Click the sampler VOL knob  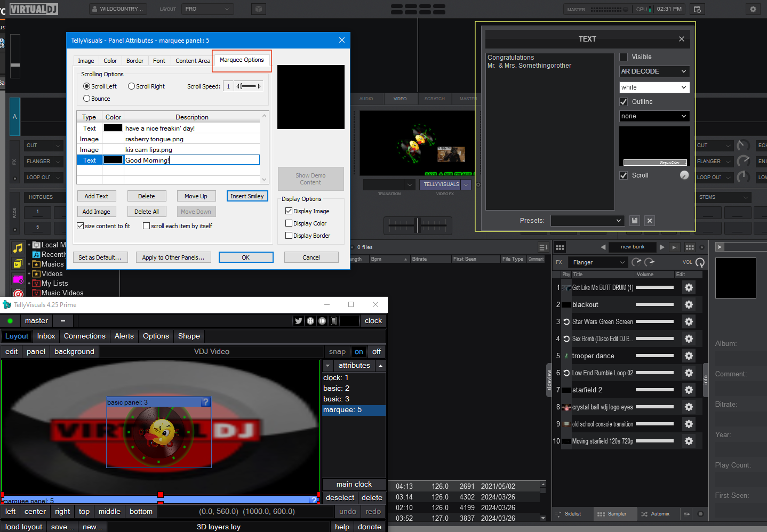(x=700, y=262)
